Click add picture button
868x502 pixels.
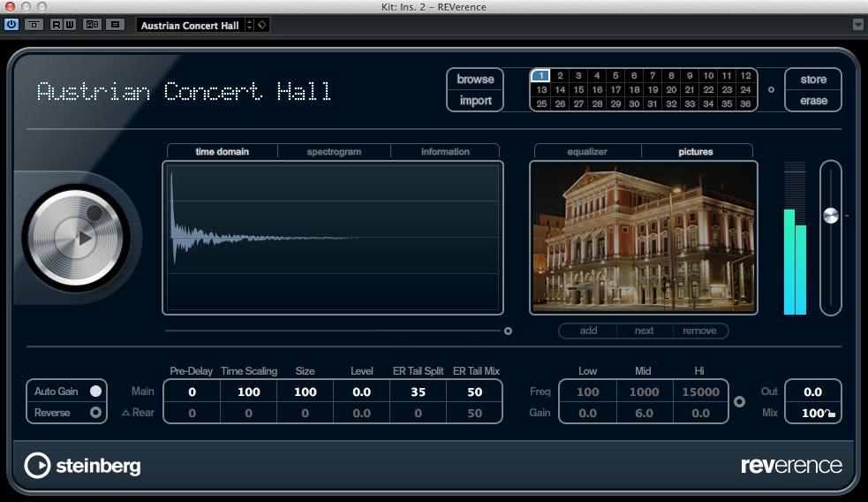[x=588, y=331]
